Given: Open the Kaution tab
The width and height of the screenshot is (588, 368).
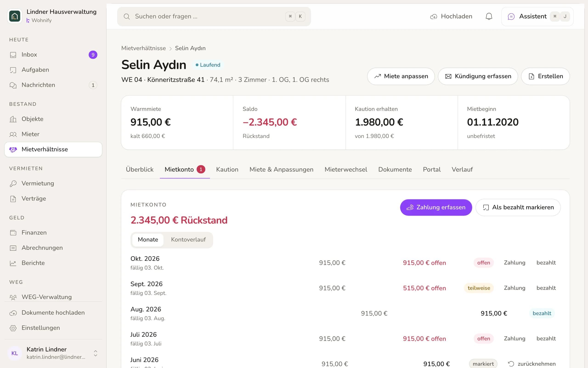Looking at the screenshot, I should (x=227, y=170).
